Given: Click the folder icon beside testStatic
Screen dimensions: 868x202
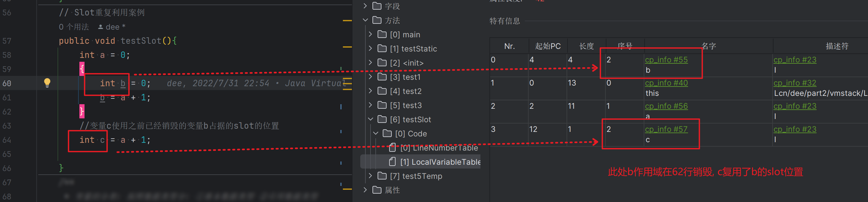Looking at the screenshot, I should (x=382, y=49).
